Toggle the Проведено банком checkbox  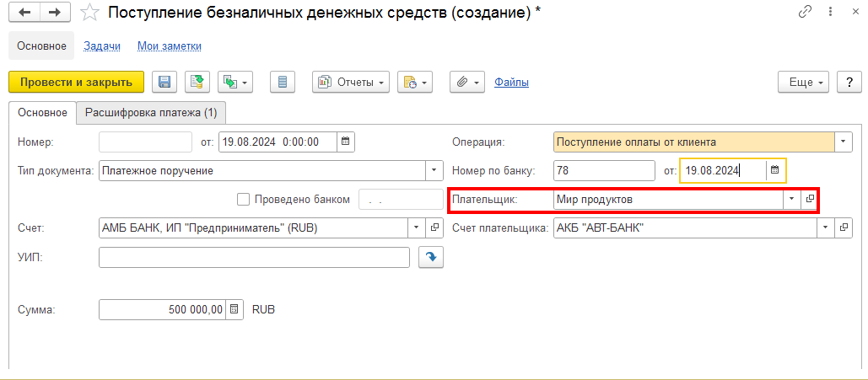[x=244, y=200]
